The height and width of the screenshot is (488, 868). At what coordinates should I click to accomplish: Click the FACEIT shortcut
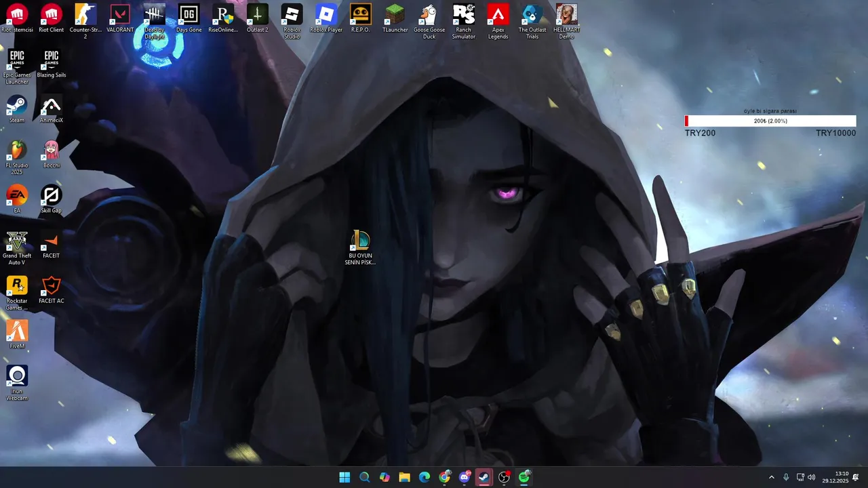pyautogui.click(x=52, y=244)
